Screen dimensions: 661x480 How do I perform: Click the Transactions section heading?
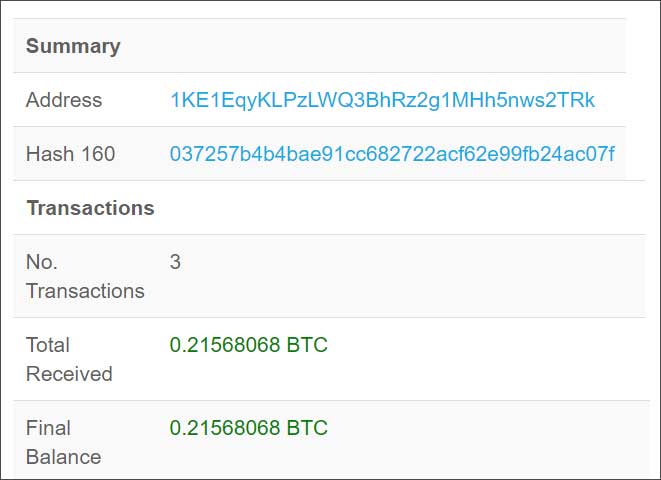[x=91, y=208]
